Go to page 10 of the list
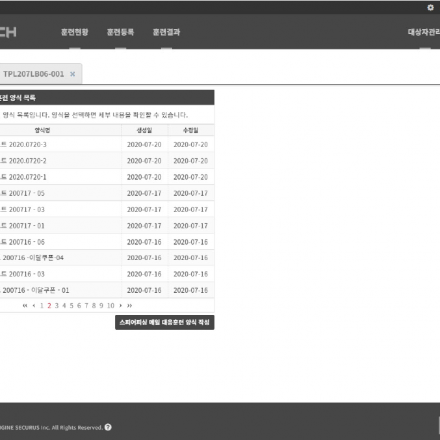Viewport: 440px width, 440px height. point(111,305)
